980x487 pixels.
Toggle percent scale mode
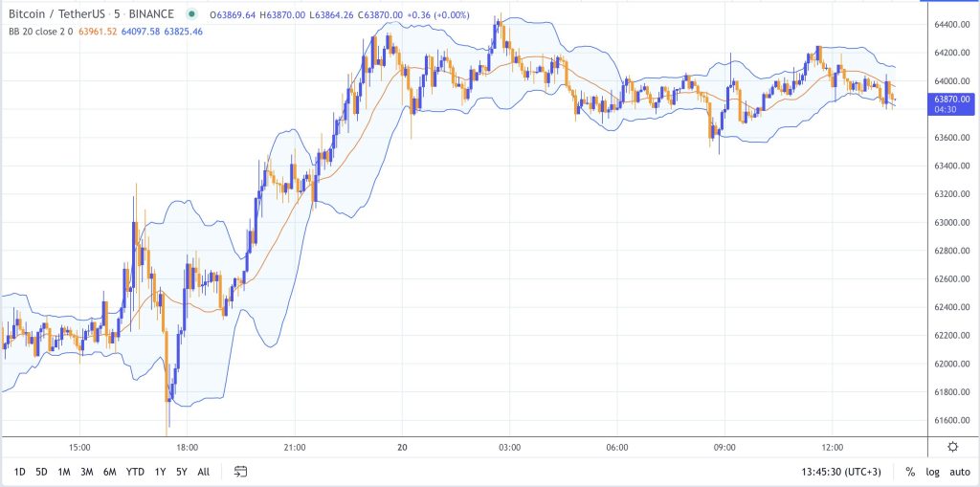pos(910,472)
